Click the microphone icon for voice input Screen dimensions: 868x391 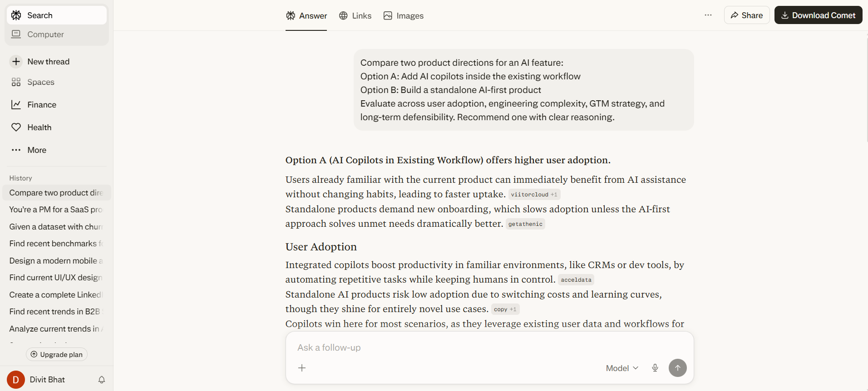point(655,368)
